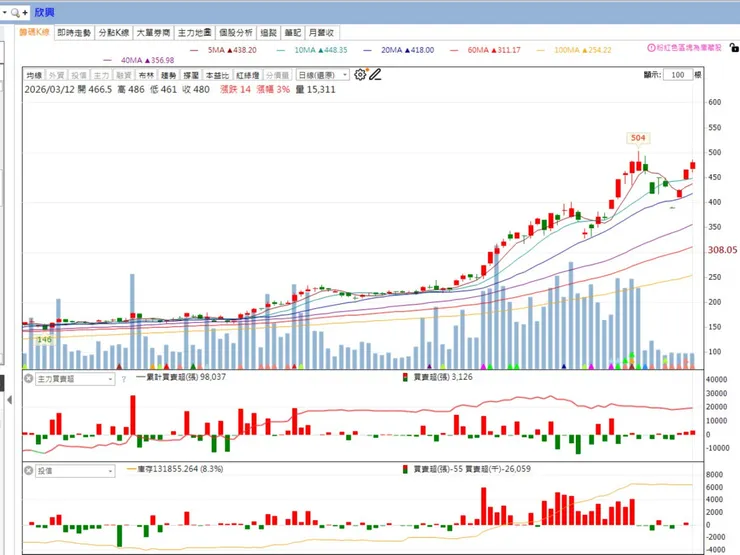The width and height of the screenshot is (740, 555).
Task: Toggle 趨勢 trend overlay button
Action: click(x=168, y=75)
